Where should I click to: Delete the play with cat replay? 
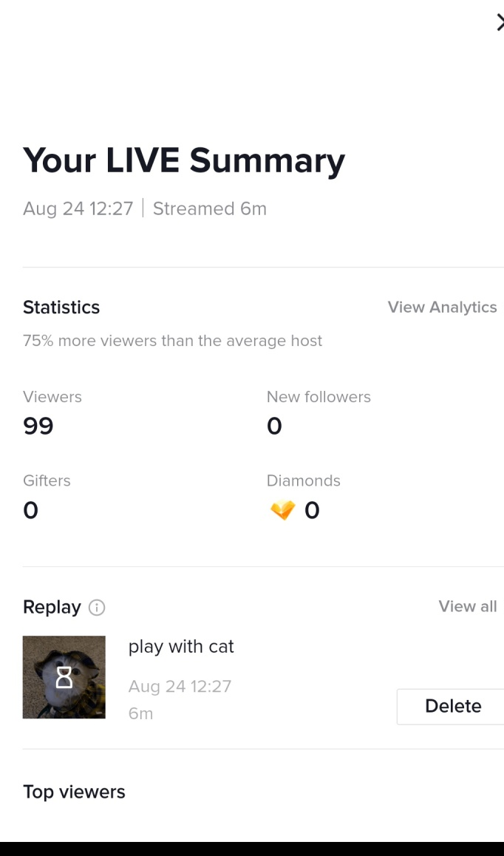pos(452,706)
